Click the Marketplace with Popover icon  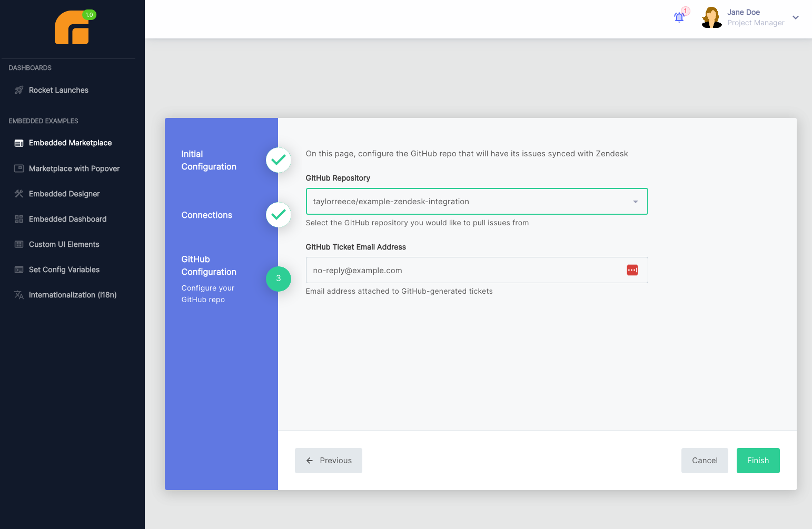point(18,168)
